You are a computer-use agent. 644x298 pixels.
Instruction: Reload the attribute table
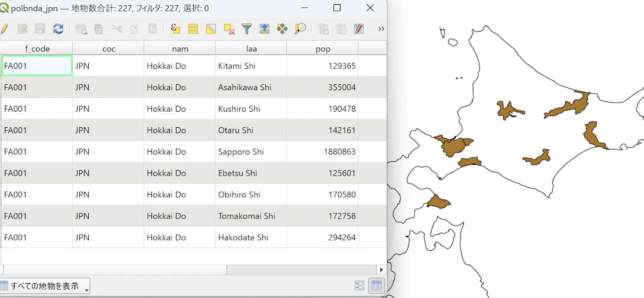pyautogui.click(x=58, y=29)
